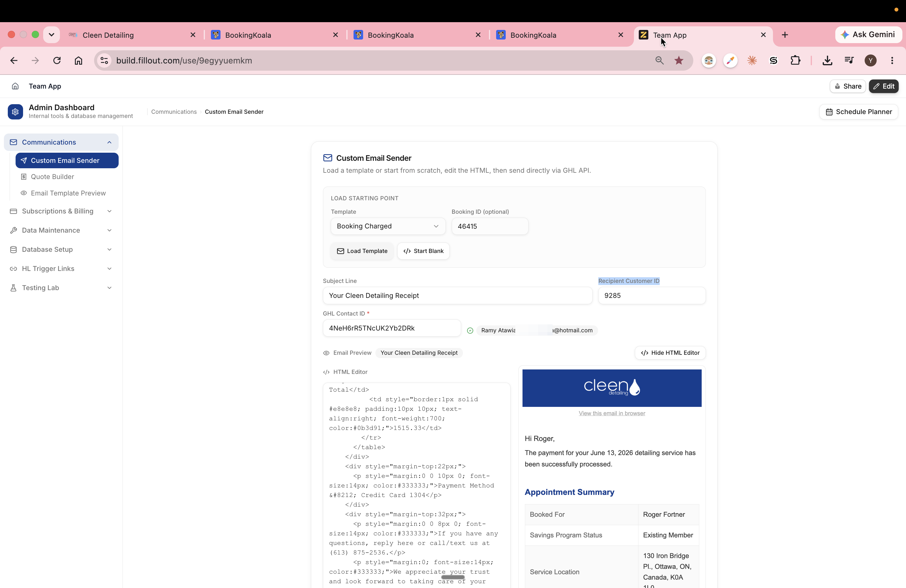
Task: Open a new browser tab with plus
Action: [785, 35]
